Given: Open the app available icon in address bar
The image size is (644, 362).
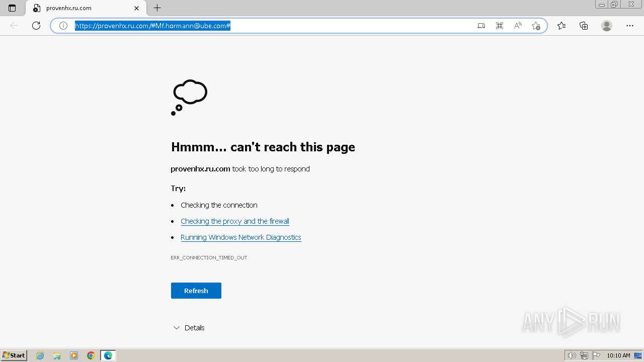Looking at the screenshot, I should pos(481,26).
